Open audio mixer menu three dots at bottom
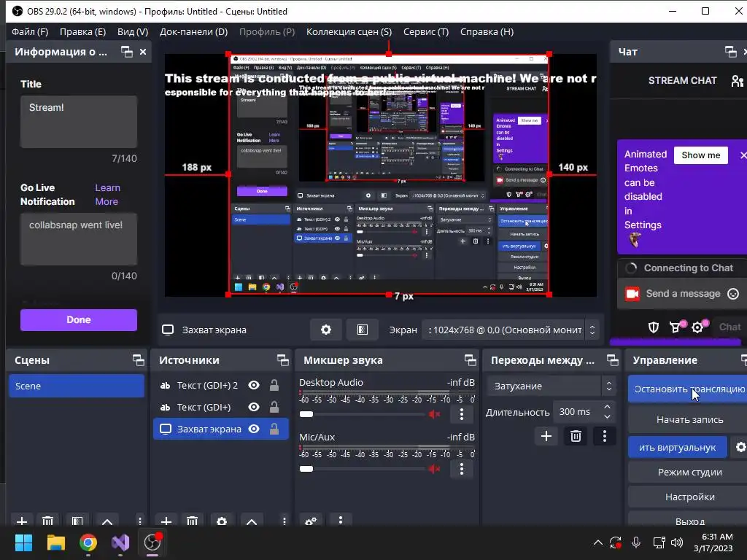 pos(340,520)
